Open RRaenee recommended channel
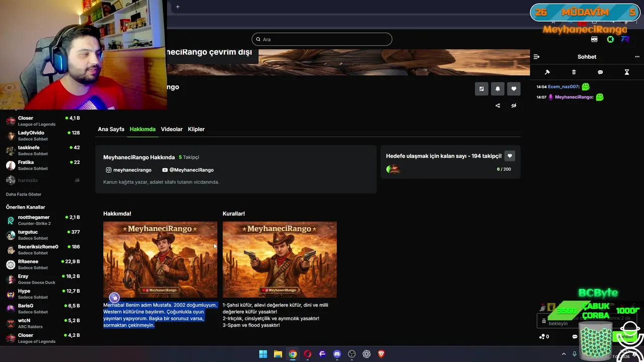The width and height of the screenshot is (644, 362). pos(43,264)
